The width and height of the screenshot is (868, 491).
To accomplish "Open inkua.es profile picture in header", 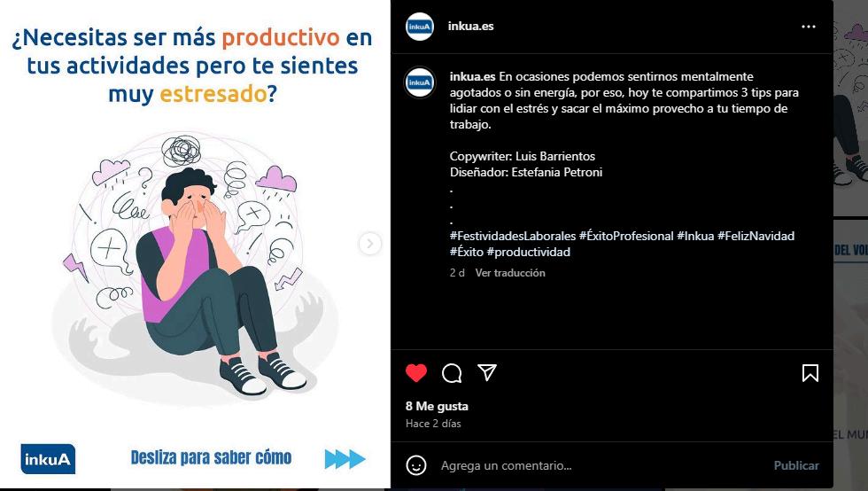I will pos(420,27).
